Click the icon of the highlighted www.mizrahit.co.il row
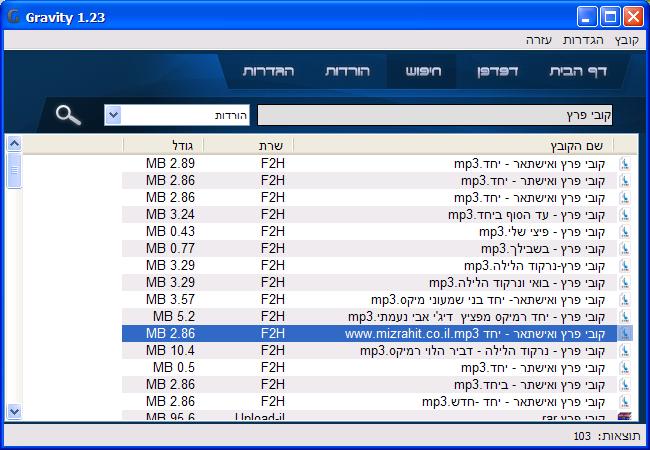The height and width of the screenshot is (450, 650). 624,334
